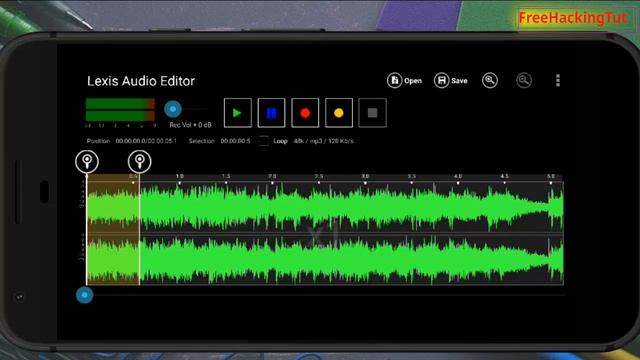Toggle the Loop checkbox

[x=264, y=141]
